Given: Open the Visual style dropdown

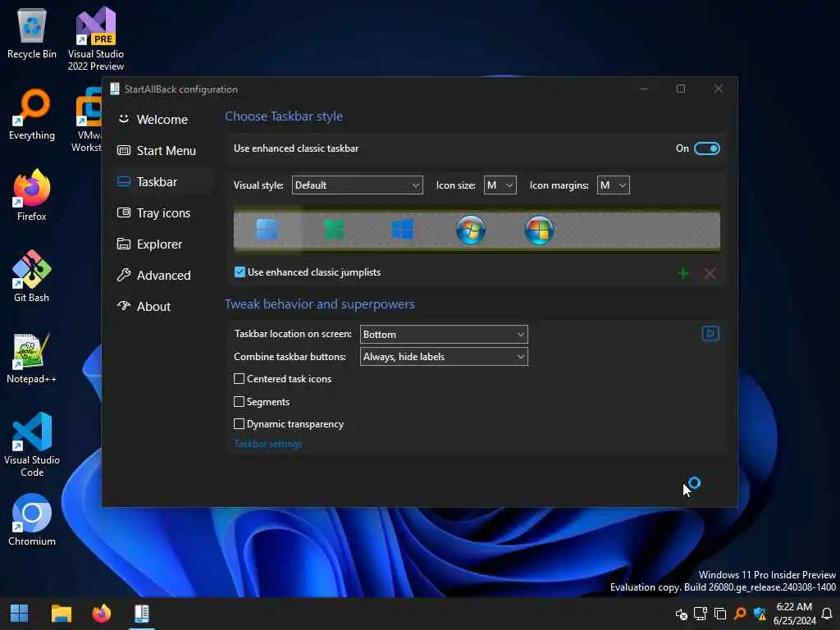Looking at the screenshot, I should pos(358,185).
